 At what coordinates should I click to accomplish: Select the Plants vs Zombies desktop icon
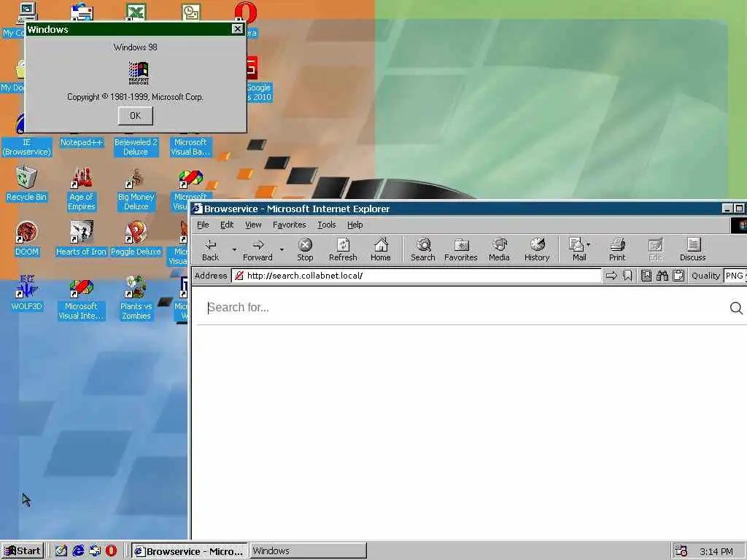[136, 297]
